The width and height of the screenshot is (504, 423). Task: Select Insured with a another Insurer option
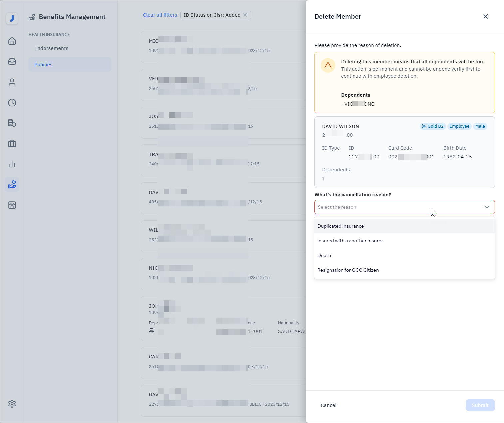(x=350, y=241)
